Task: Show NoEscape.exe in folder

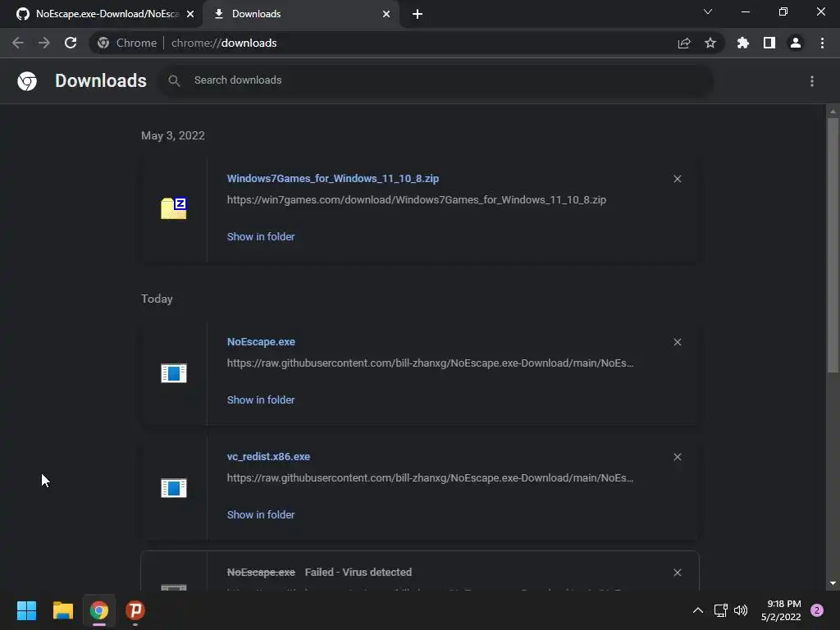Action: (261, 399)
